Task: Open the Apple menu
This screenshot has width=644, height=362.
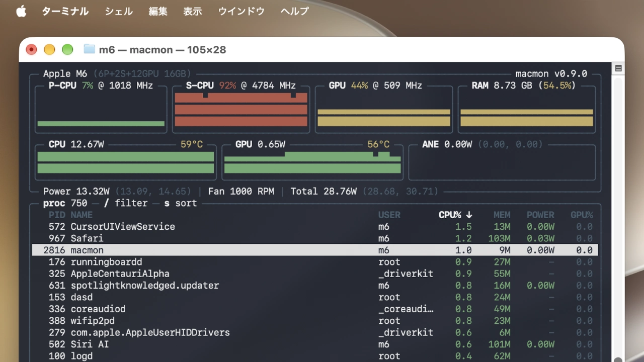Action: click(21, 11)
